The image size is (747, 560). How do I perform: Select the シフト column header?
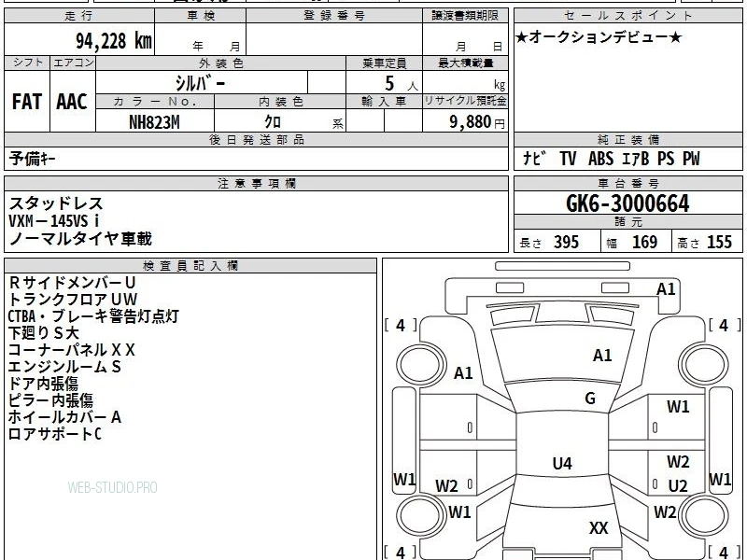coord(28,63)
